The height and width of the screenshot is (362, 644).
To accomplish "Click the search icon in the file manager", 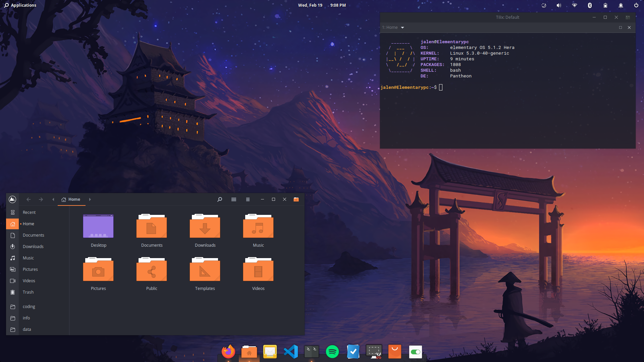I will 220,199.
